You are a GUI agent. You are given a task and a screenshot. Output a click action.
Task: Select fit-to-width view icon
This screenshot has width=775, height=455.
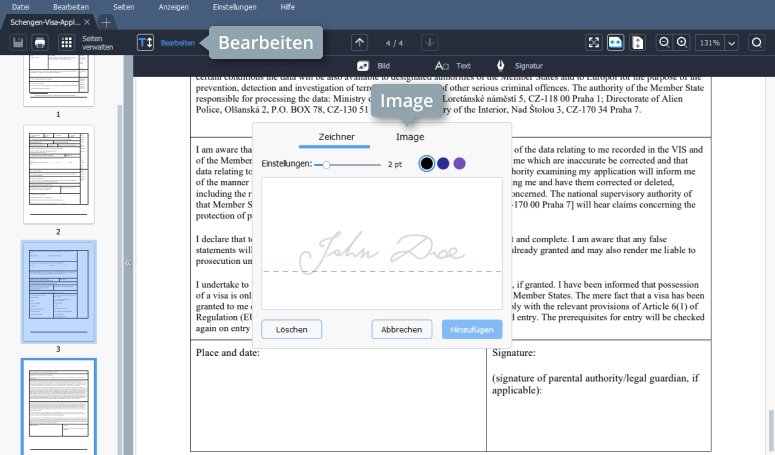(615, 42)
